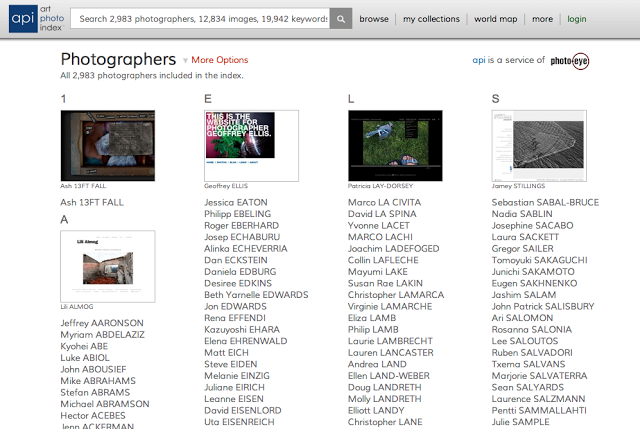Open the browse menu

[374, 19]
